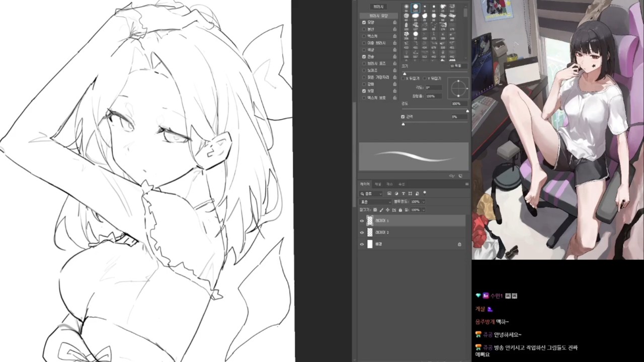Image resolution: width=644 pixels, height=362 pixels.
Task: Click lock icon beside 모양 shape dynamics
Action: tap(394, 23)
